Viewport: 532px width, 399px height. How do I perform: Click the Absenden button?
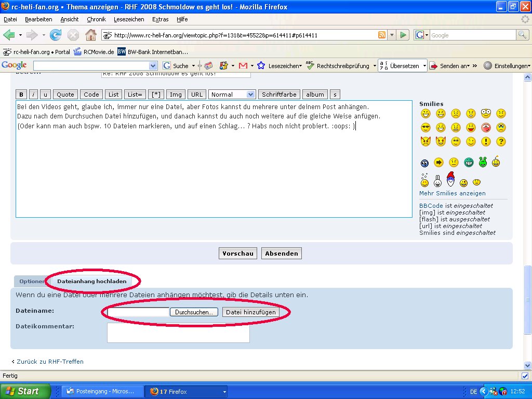(x=282, y=254)
